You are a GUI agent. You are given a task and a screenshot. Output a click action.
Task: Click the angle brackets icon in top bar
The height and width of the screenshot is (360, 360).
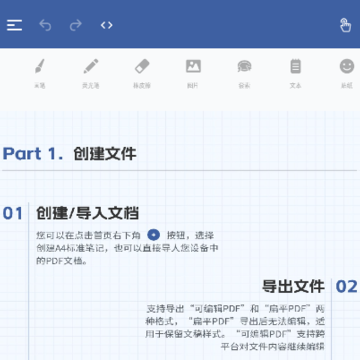click(107, 25)
